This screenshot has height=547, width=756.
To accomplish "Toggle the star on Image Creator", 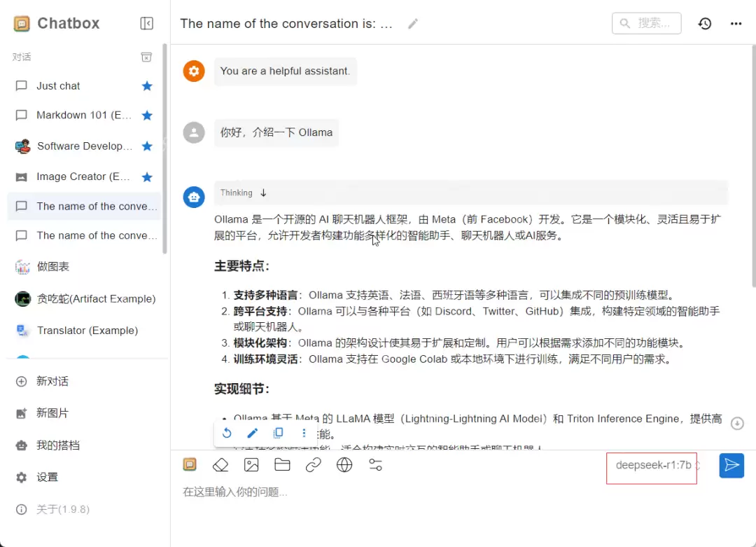I will point(147,176).
